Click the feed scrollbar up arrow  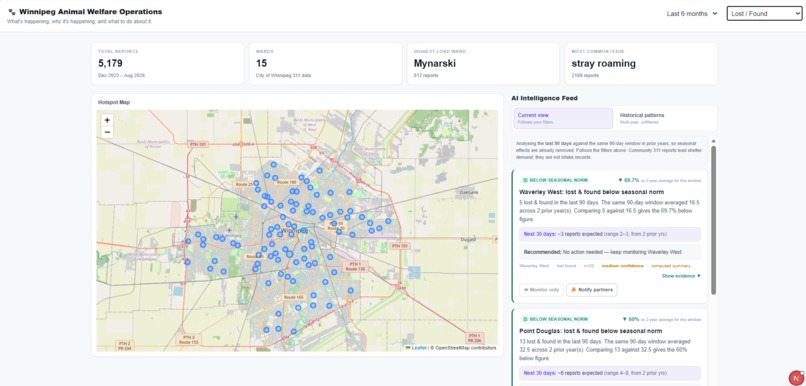coord(713,141)
